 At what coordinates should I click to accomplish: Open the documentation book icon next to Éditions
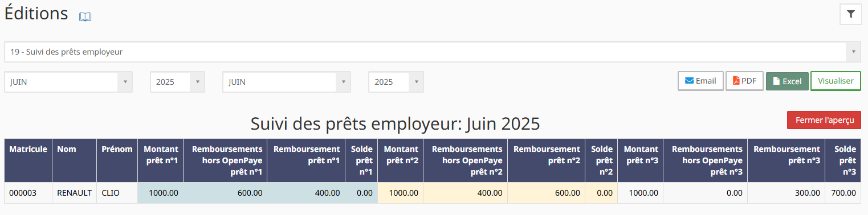click(85, 17)
